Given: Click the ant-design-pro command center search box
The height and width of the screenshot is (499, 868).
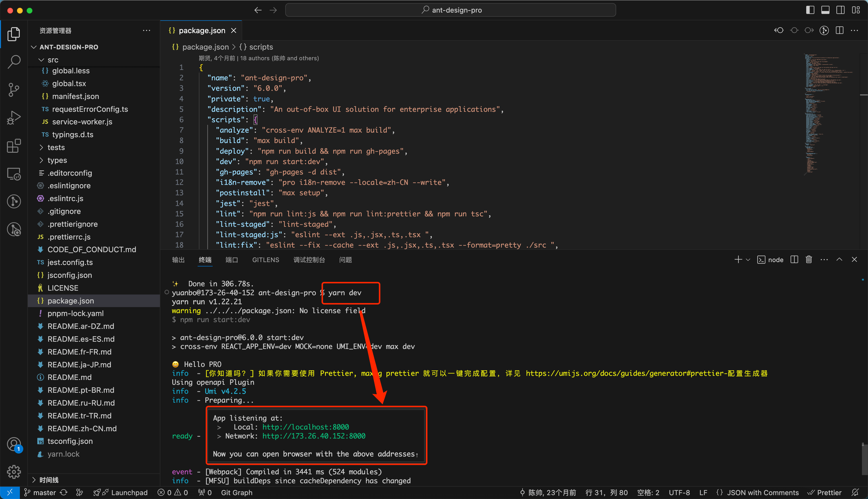Looking at the screenshot, I should 450,10.
